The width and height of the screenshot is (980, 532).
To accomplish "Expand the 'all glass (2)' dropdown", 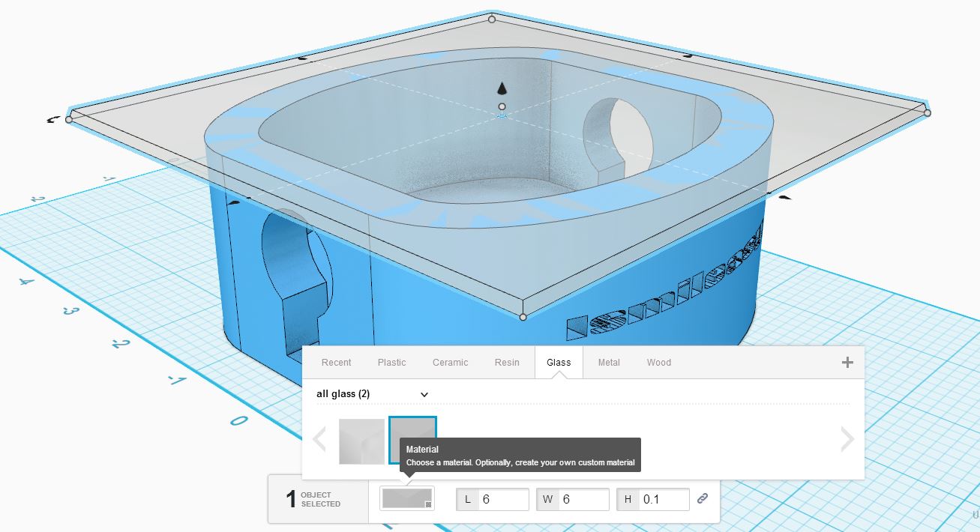I will pos(372,394).
